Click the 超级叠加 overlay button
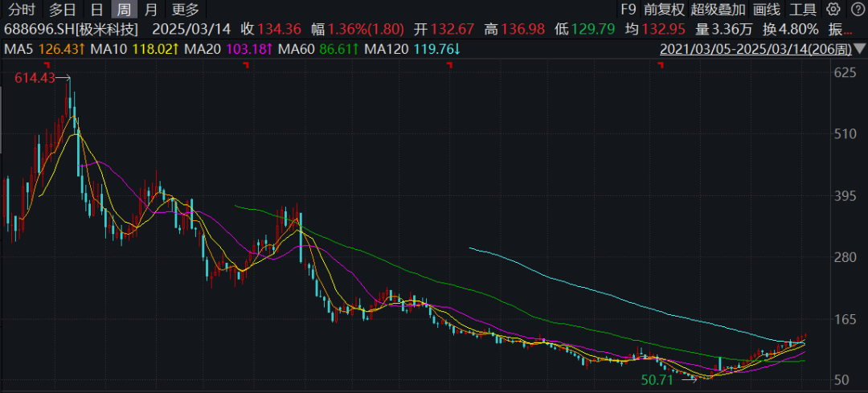The width and height of the screenshot is (868, 393). (x=718, y=10)
